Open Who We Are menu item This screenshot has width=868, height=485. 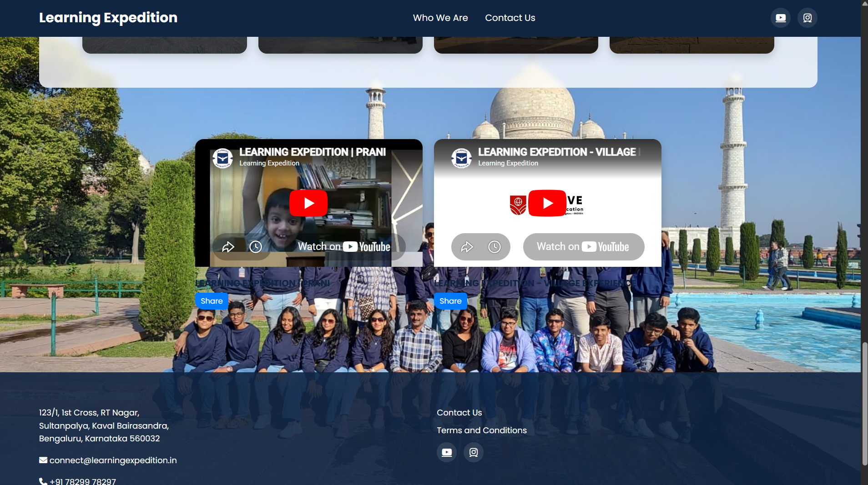pos(440,18)
